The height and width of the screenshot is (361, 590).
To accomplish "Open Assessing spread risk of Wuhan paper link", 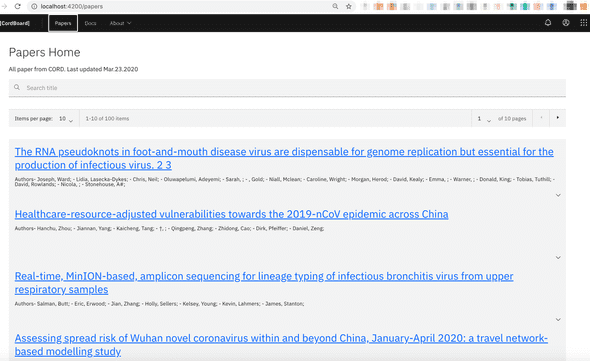I will pyautogui.click(x=281, y=345).
